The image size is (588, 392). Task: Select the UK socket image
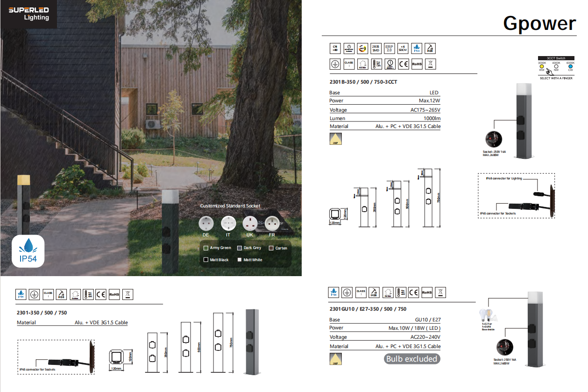click(250, 223)
